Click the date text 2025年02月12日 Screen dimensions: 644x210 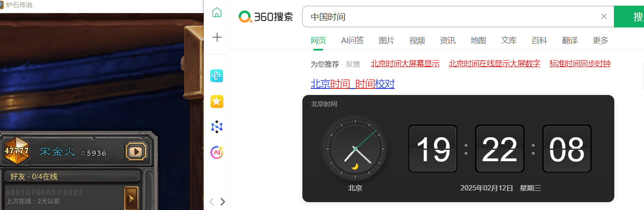click(486, 188)
